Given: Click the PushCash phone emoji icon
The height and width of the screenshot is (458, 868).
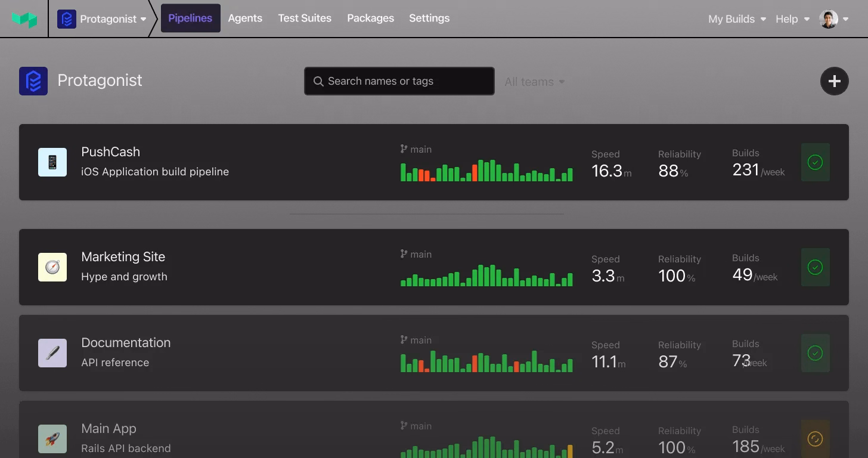Looking at the screenshot, I should coord(52,162).
